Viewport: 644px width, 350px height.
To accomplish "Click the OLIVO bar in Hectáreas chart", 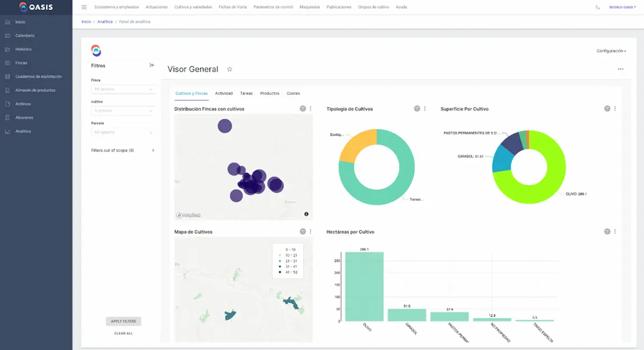I will (364, 287).
